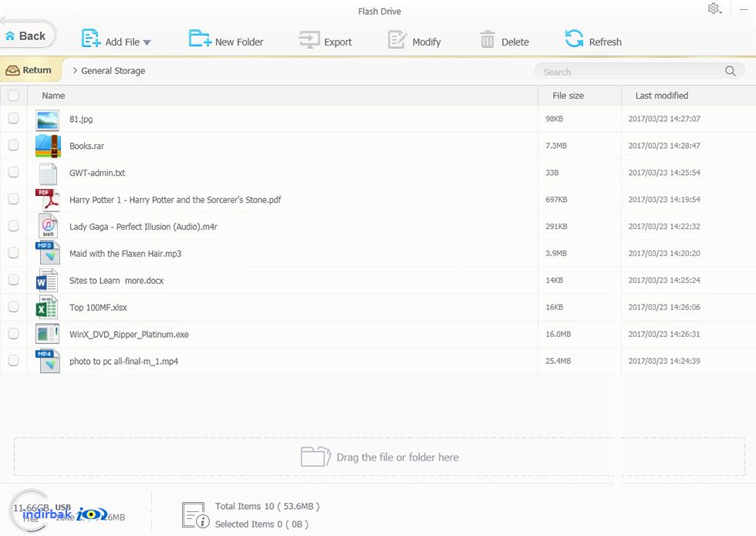Click the Excel icon of Top 100MF
This screenshot has height=536, width=756.
pyautogui.click(x=47, y=308)
